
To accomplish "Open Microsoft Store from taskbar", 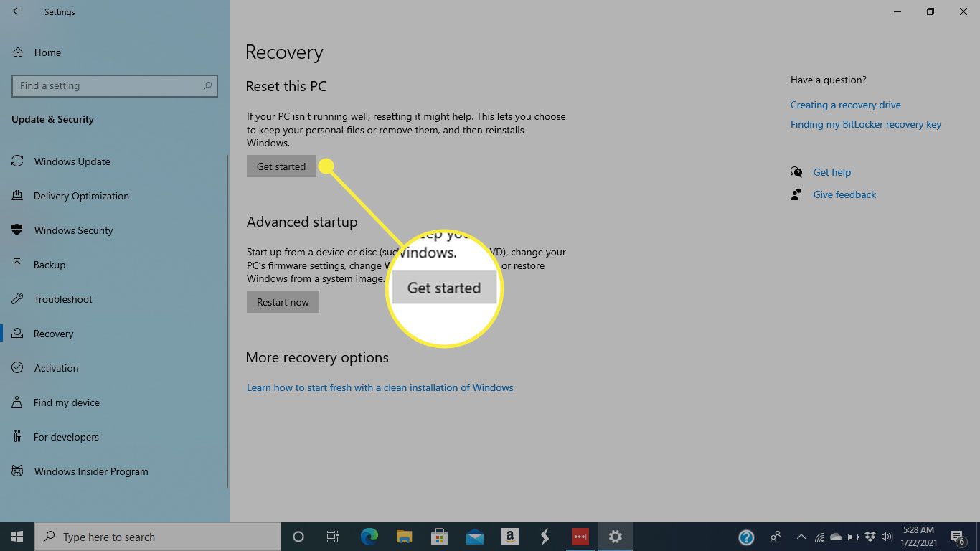I will (x=440, y=537).
